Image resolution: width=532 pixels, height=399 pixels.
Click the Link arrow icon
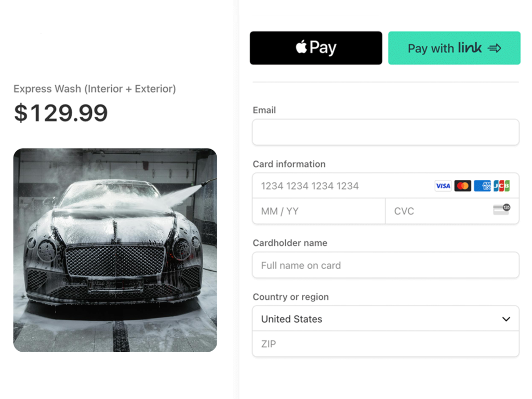click(495, 48)
